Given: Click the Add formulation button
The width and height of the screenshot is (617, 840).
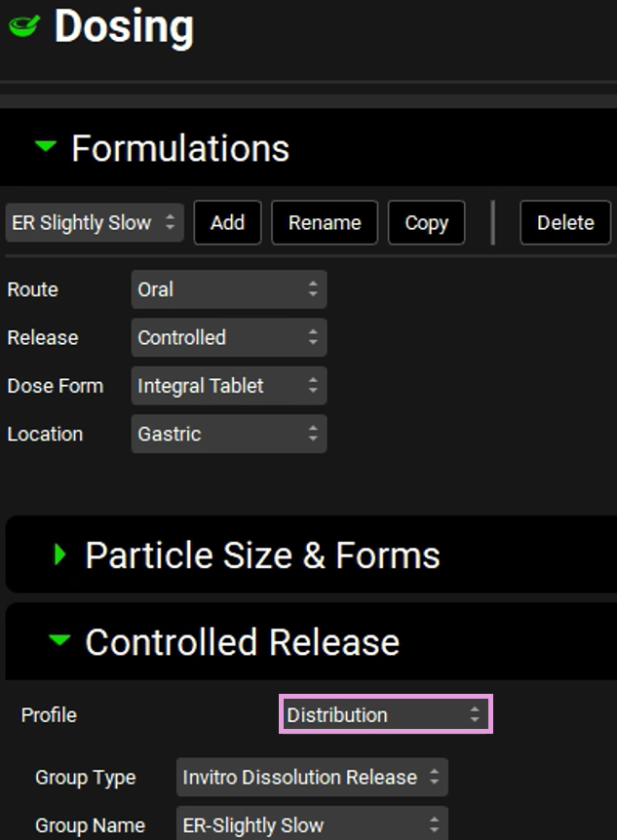Looking at the screenshot, I should [x=227, y=222].
